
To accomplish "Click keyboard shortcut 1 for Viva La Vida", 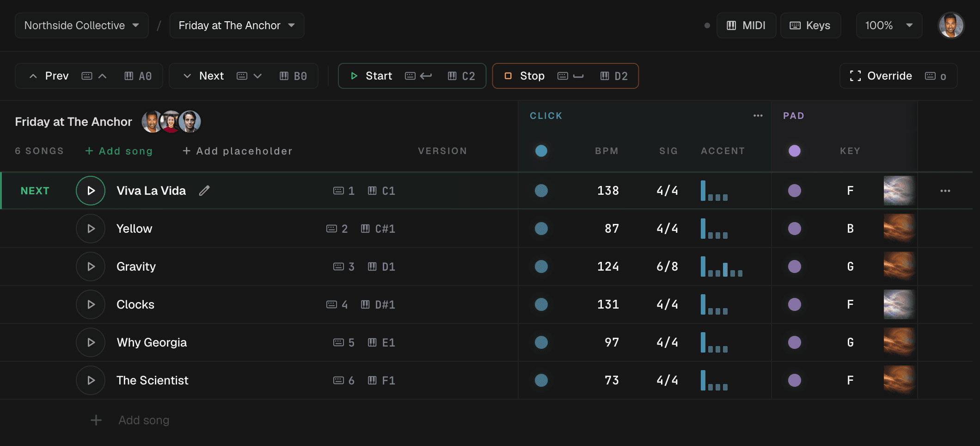I will pyautogui.click(x=344, y=191).
